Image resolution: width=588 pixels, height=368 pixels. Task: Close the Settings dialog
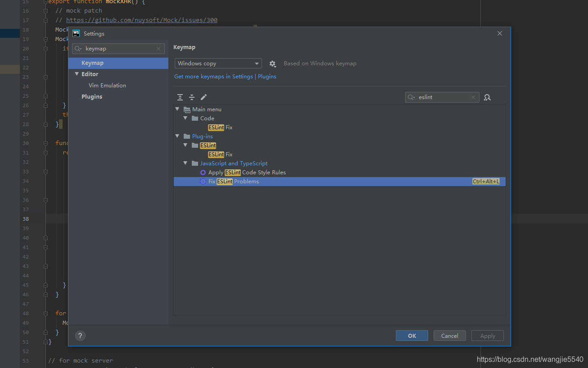pos(500,33)
